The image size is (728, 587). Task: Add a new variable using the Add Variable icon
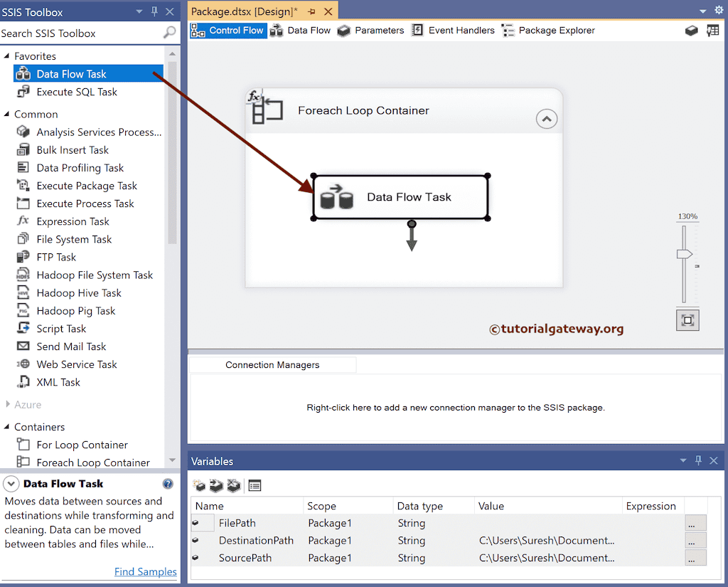(x=198, y=486)
